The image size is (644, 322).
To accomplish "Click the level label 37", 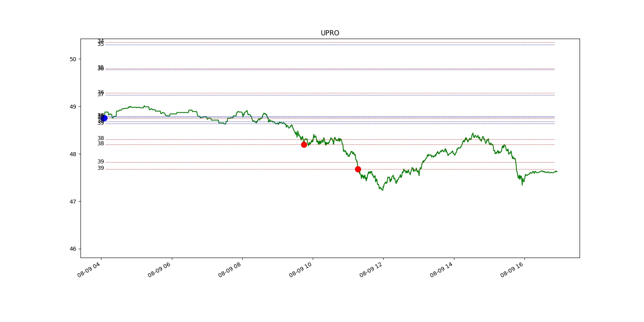I will click(x=101, y=95).
